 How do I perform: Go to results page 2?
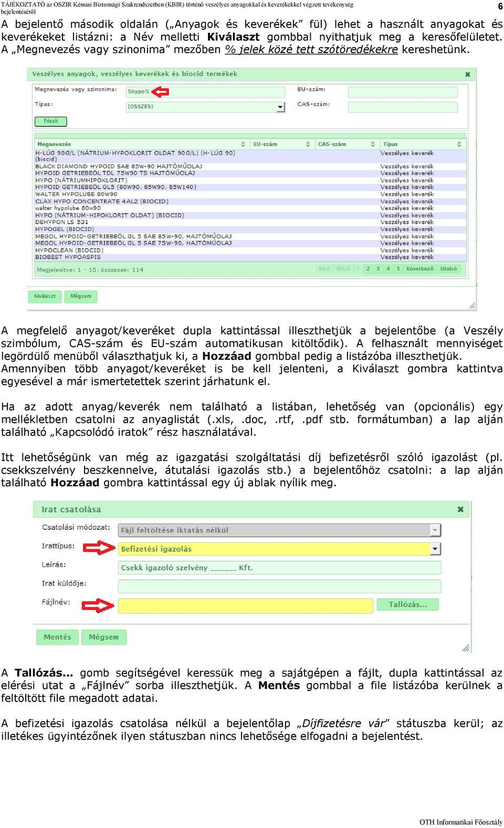368,269
